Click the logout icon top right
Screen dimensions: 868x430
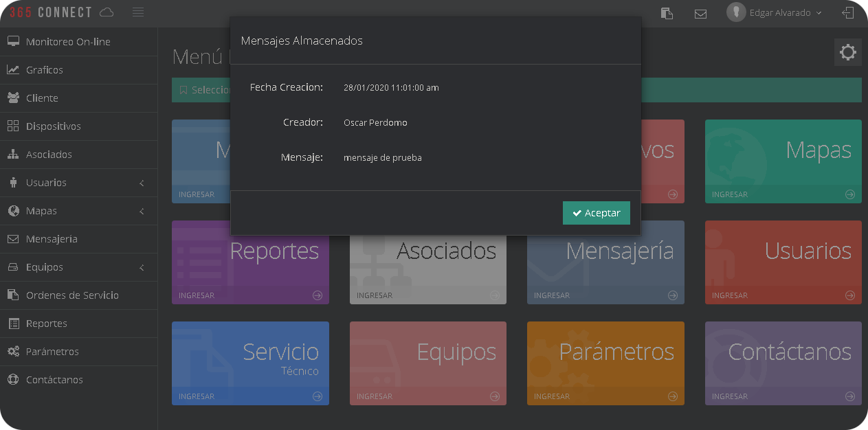click(x=848, y=13)
